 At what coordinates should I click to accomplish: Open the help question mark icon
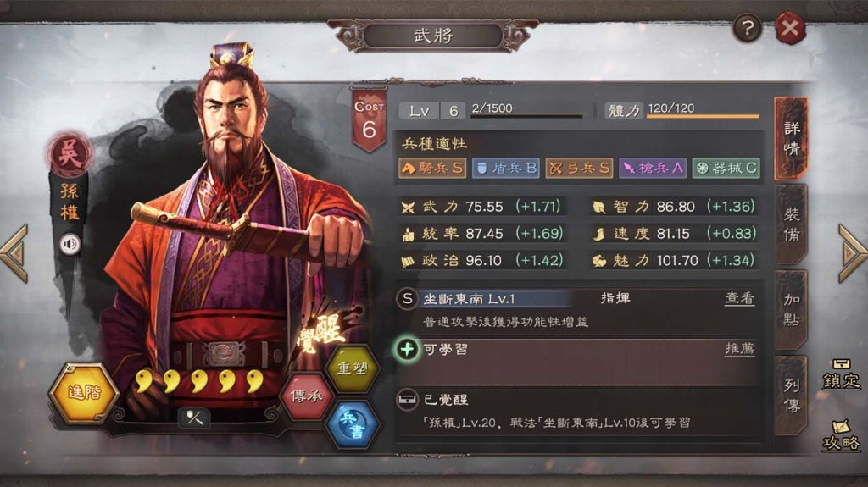pos(748,28)
